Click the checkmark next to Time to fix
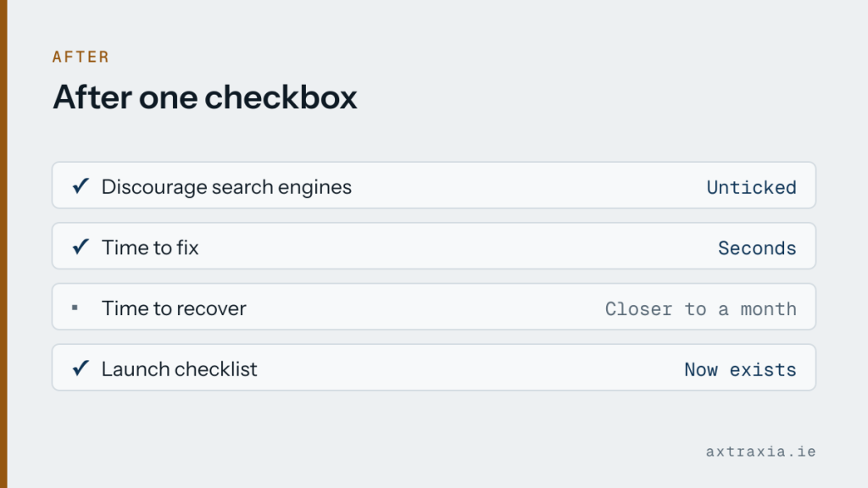Image resolution: width=868 pixels, height=488 pixels. [81, 247]
